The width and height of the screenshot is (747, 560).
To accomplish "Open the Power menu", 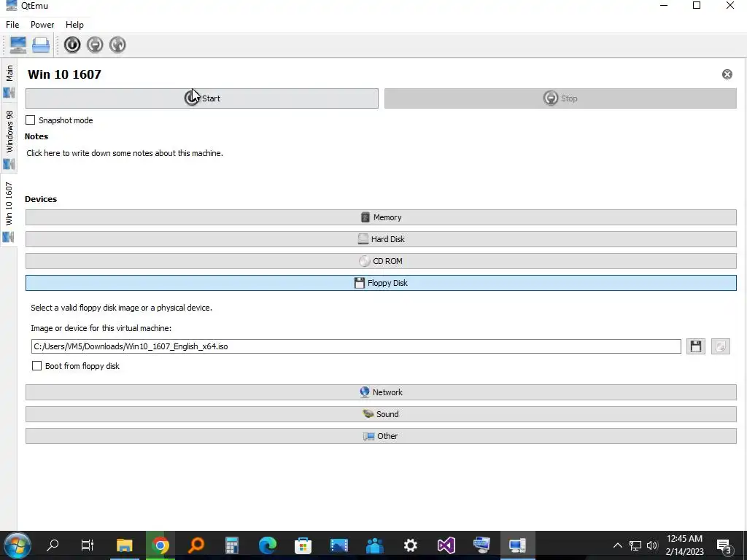I will pyautogui.click(x=42, y=25).
